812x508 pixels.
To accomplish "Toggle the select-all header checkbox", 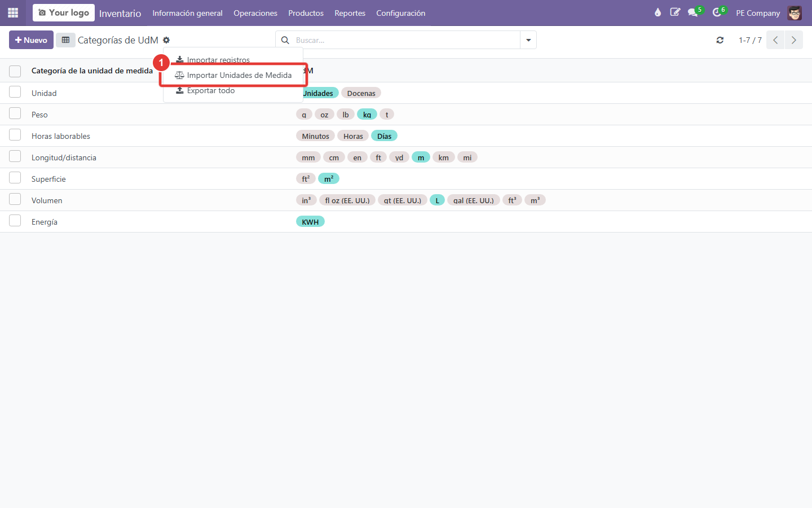I will pos(15,71).
